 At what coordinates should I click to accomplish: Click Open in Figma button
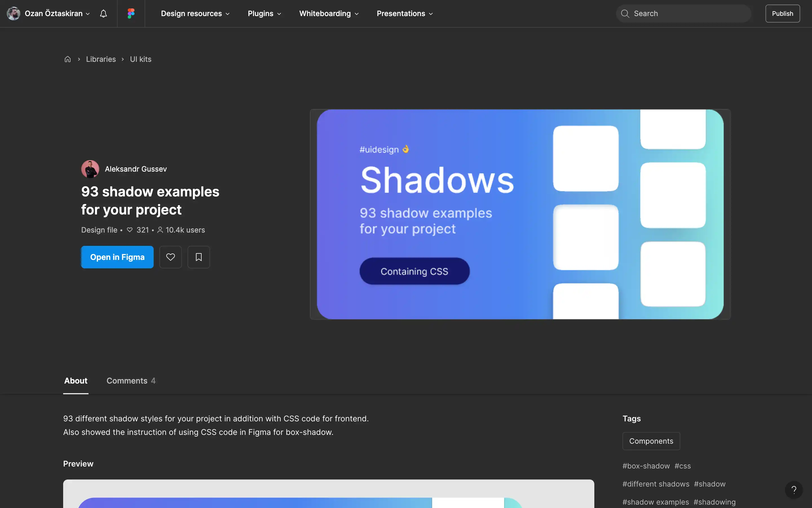coord(118,257)
